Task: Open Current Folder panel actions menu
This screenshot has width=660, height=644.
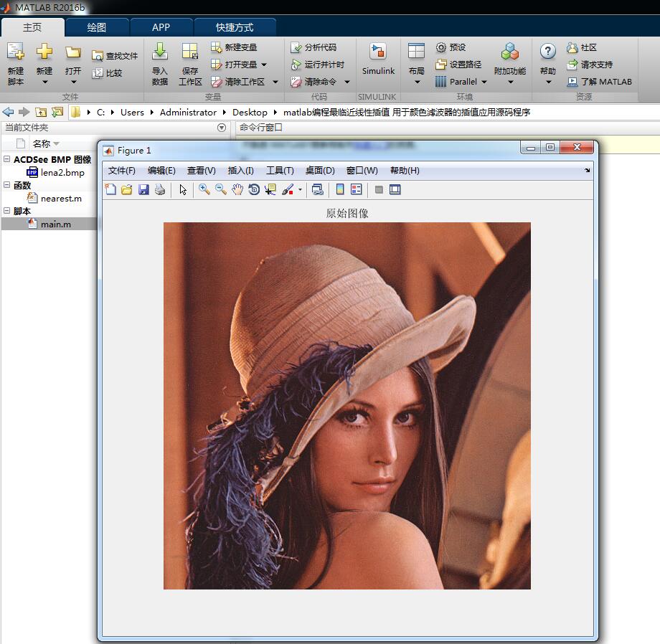Action: click(x=222, y=128)
